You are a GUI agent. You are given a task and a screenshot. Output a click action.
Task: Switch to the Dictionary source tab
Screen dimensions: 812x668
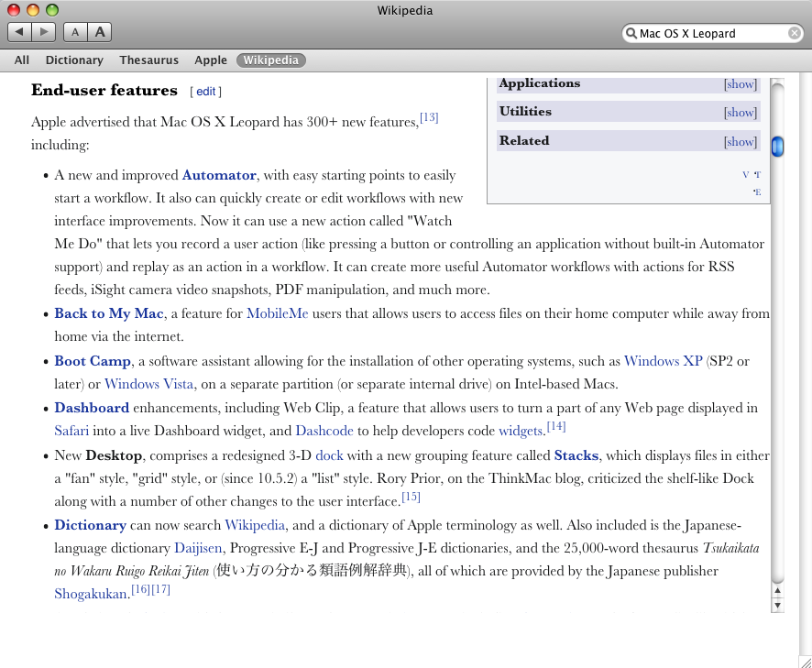click(74, 60)
